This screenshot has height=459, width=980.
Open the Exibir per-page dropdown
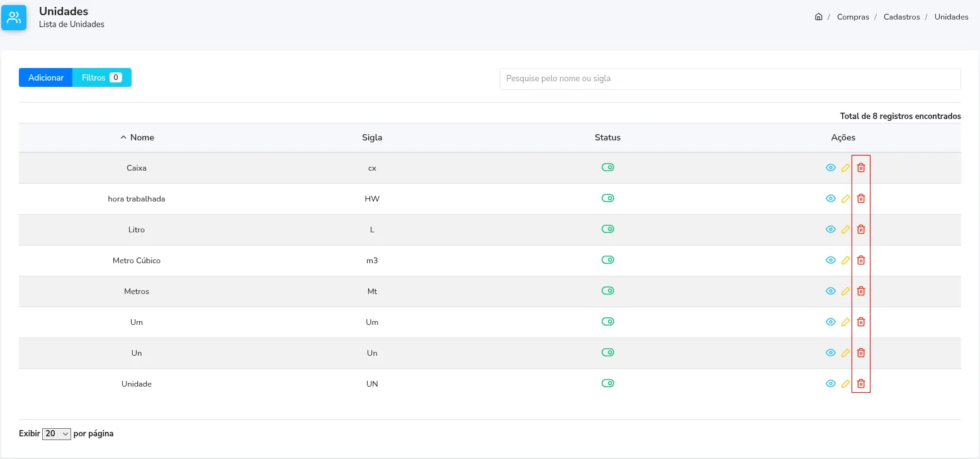point(57,434)
